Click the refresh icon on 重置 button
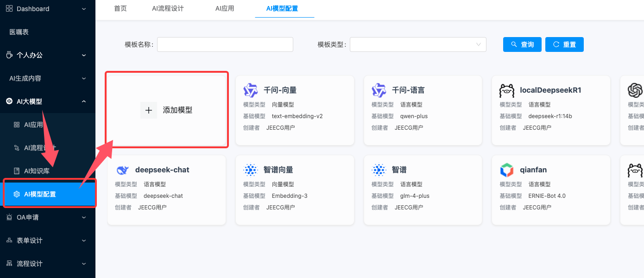 click(x=556, y=44)
